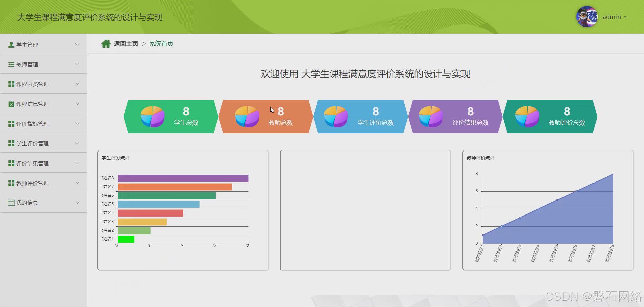Select the 教师评价管理 grid icon
This screenshot has height=307, width=644.
[x=11, y=183]
